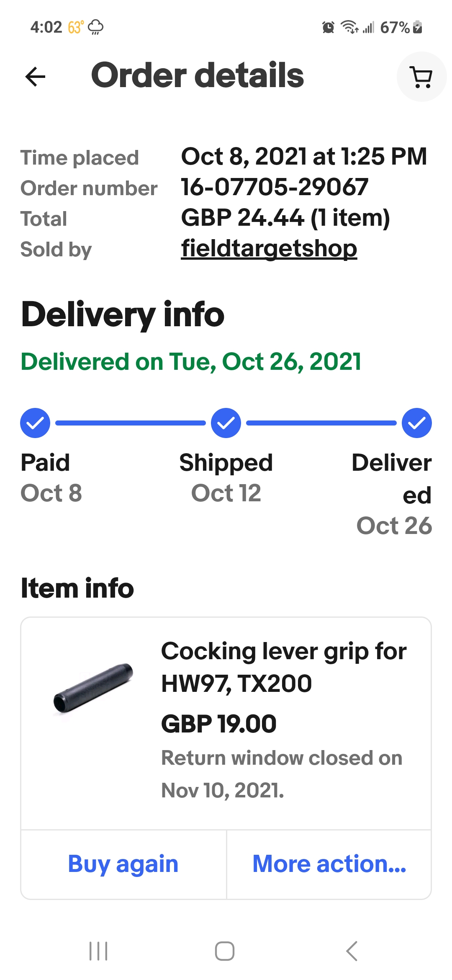Tap the order number 16-07705-29067
Viewport: 452px width, 980px height.
275,187
